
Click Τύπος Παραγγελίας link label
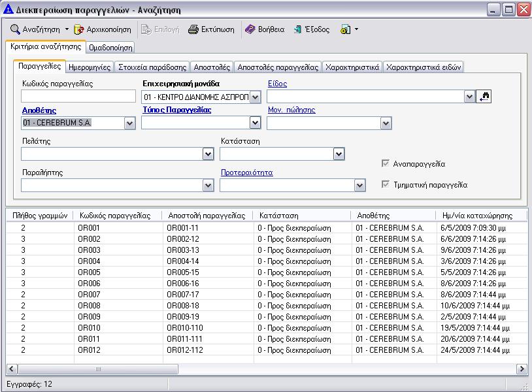pos(176,110)
